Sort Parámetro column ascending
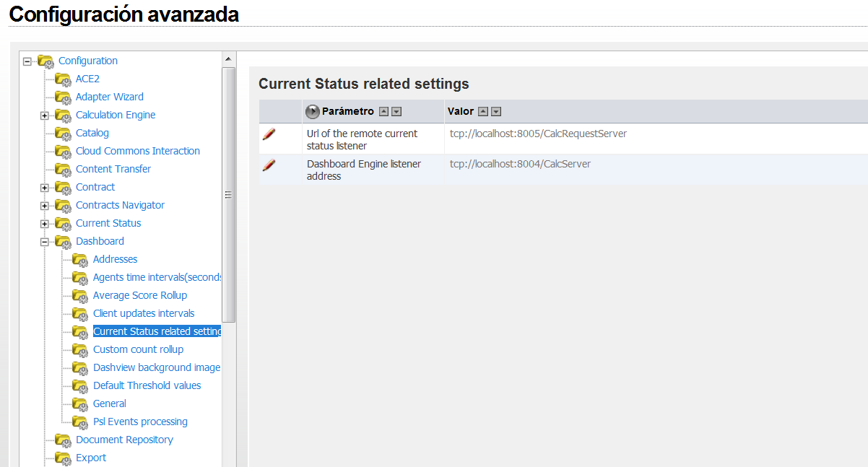This screenshot has width=868, height=467. click(384, 112)
